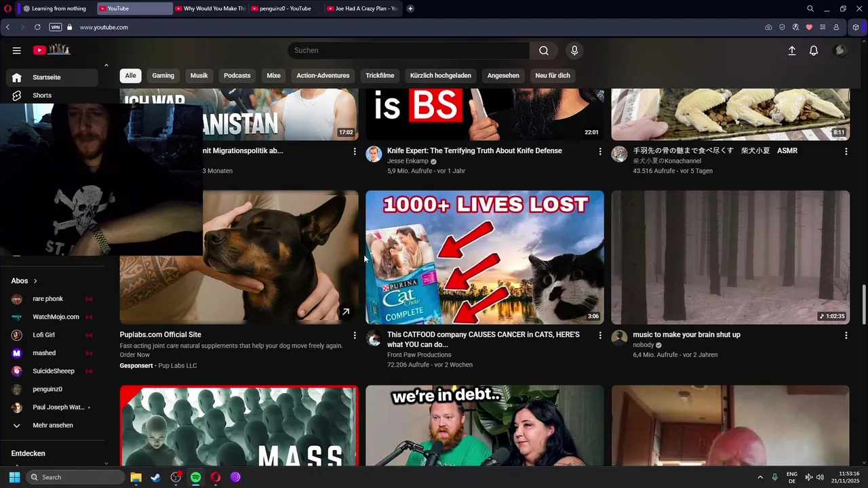Click the YouTube logo
This screenshot has height=488, width=868.
point(52,49)
